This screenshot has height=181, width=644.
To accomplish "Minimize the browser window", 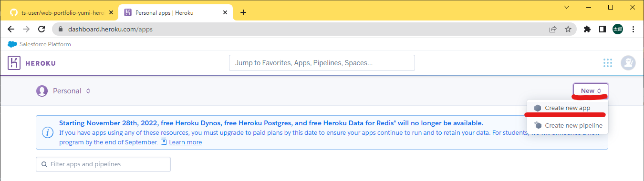I will (589, 7).
